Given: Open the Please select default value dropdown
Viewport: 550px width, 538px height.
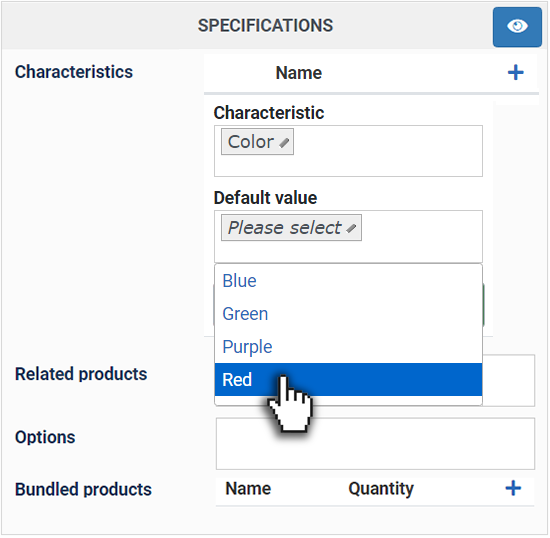Looking at the screenshot, I should [x=291, y=228].
